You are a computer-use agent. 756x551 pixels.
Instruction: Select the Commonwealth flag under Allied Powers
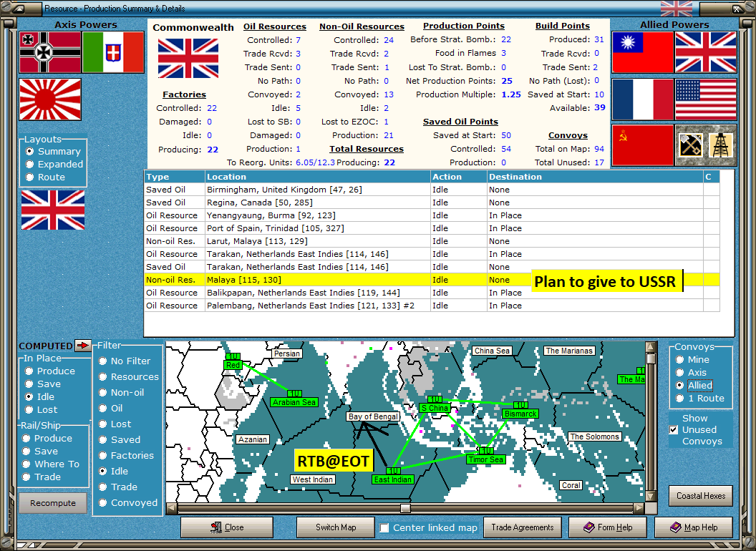point(706,52)
